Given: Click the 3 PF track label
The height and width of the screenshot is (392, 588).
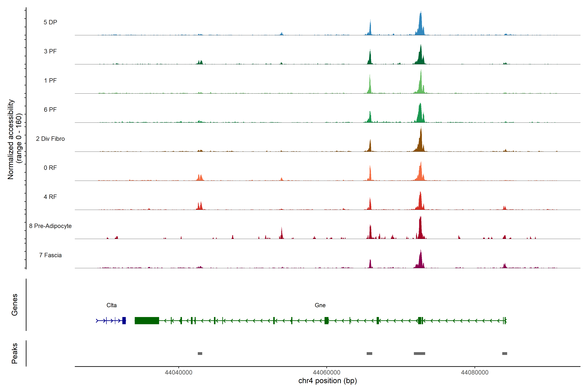Looking at the screenshot, I should tap(50, 51).
